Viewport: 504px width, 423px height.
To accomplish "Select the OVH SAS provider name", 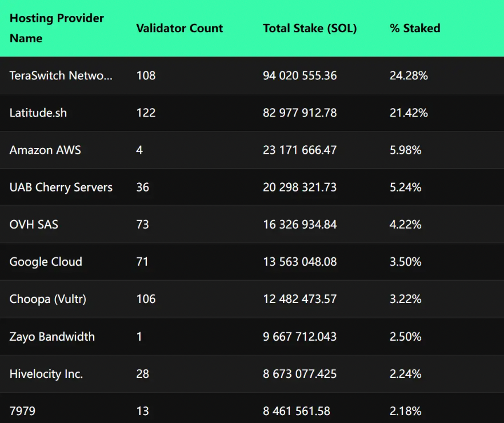I will tap(34, 224).
